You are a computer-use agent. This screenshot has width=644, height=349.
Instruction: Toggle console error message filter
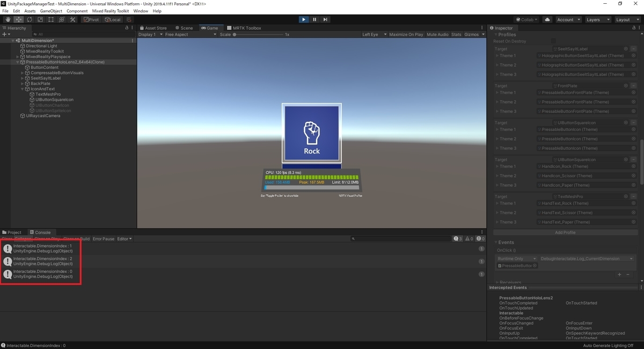[481, 238]
